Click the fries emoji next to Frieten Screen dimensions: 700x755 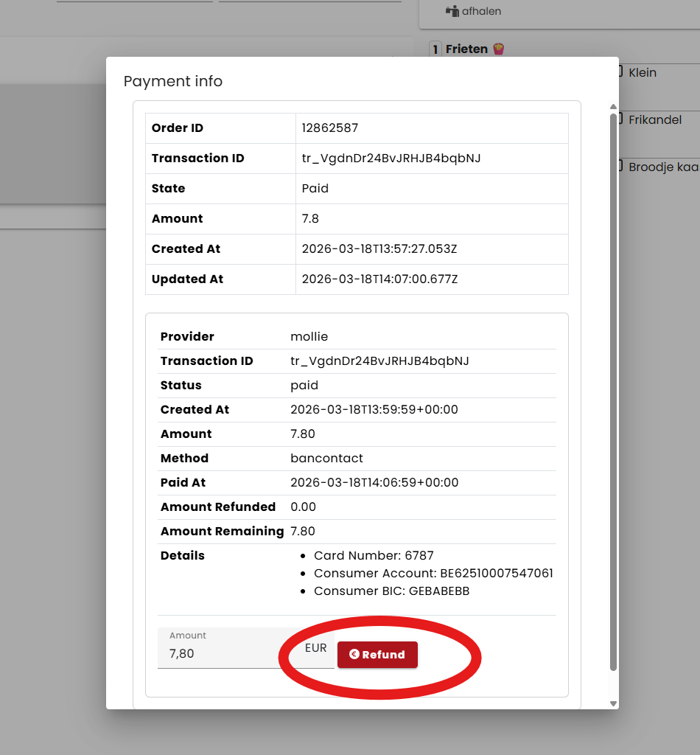point(498,49)
